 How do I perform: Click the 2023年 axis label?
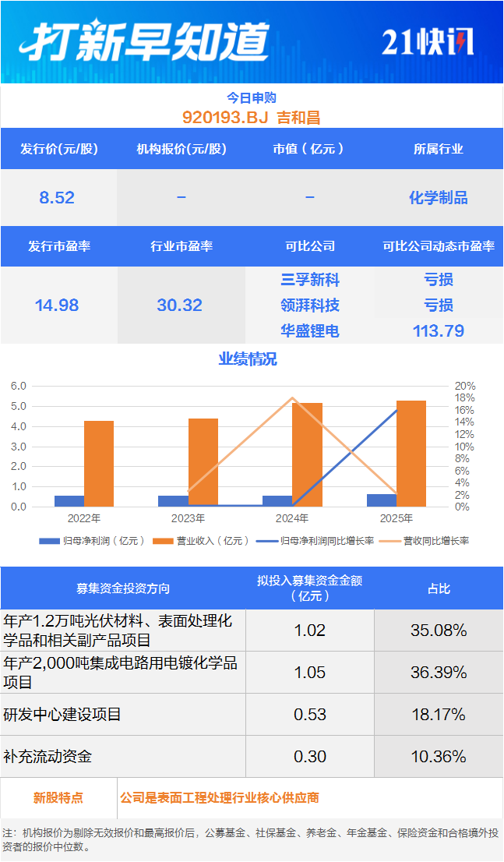[x=188, y=518]
